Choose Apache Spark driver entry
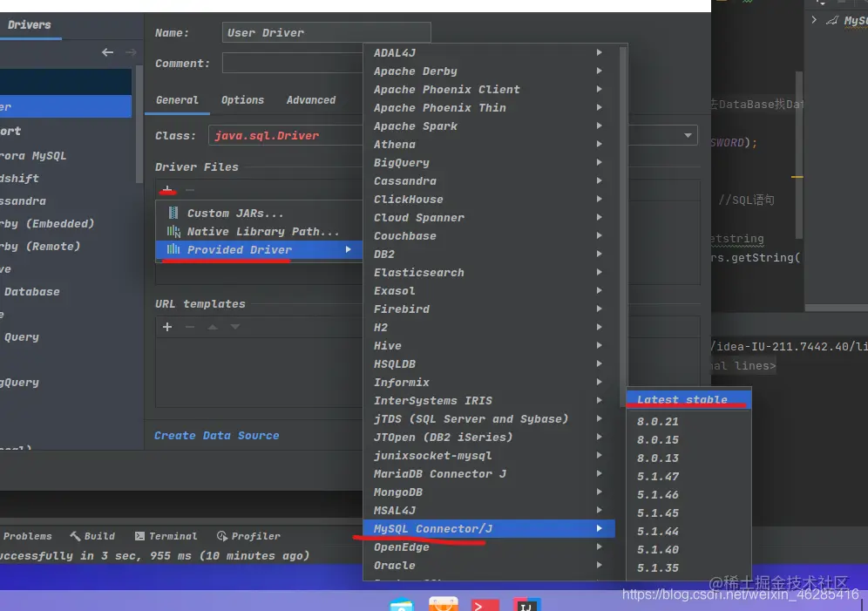The height and width of the screenshot is (611, 868). (x=489, y=126)
